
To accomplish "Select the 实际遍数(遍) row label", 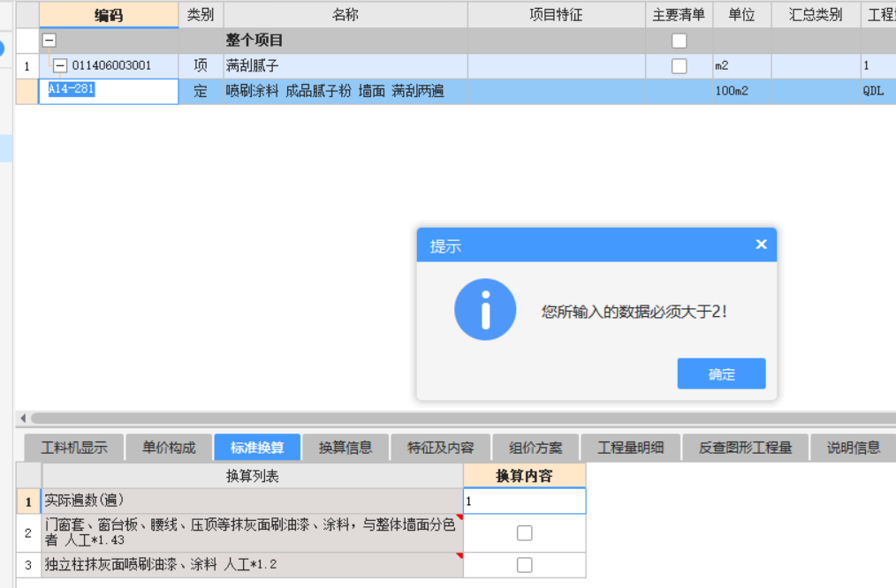I will (x=252, y=501).
